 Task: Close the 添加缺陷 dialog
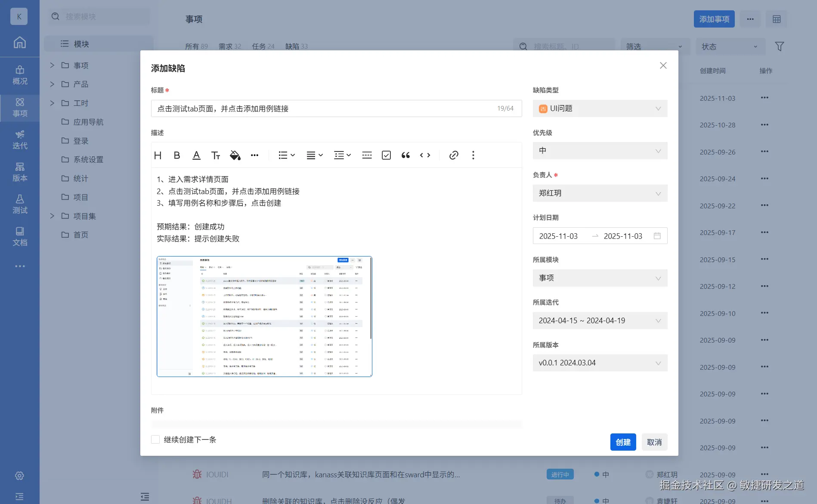663,65
